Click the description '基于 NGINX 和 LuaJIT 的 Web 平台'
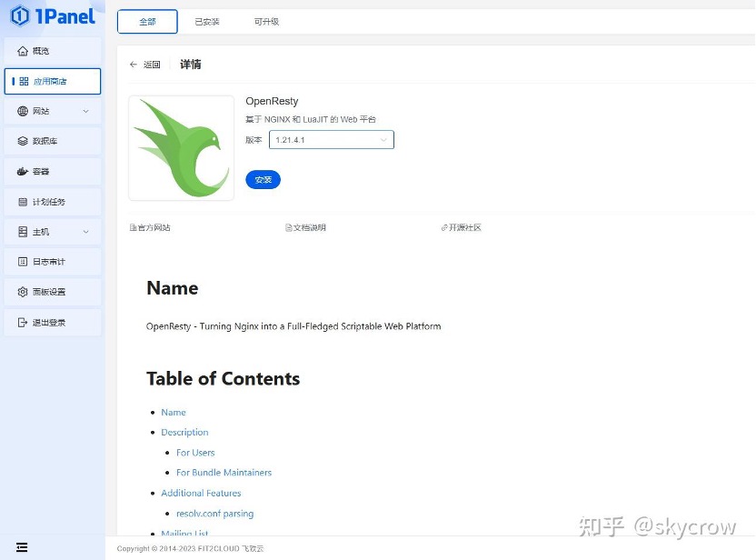This screenshot has height=560, width=756. pos(311,119)
